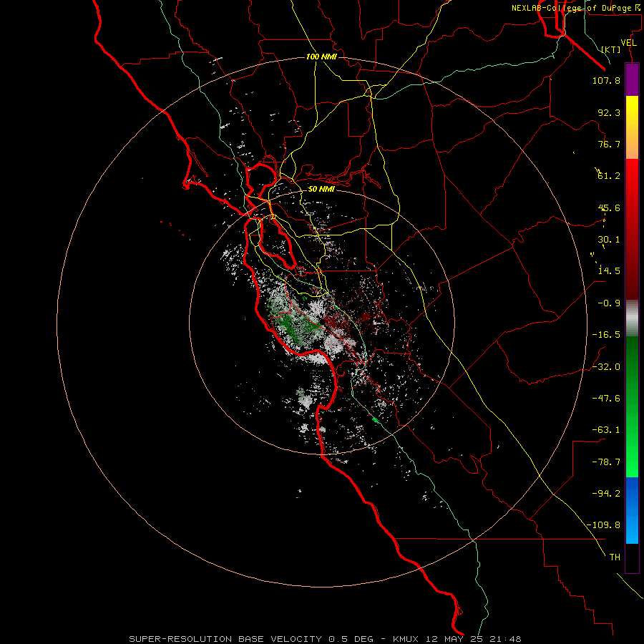Select the 107.8 velocity scale value

pos(606,80)
